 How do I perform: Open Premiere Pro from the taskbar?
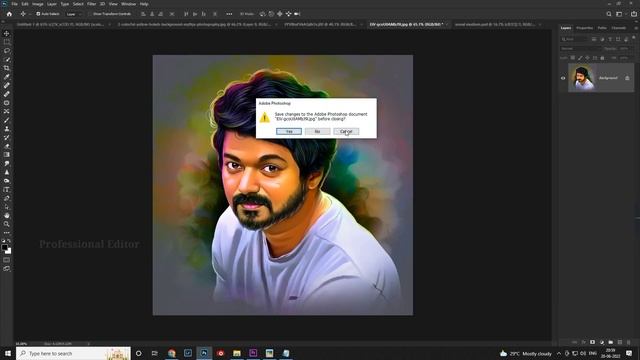(x=253, y=353)
